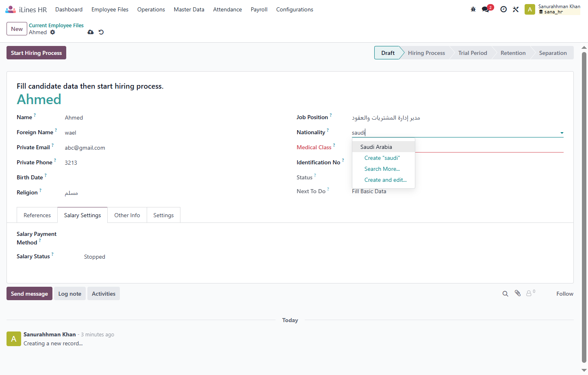Select the Hiring Process status stage
The height and width of the screenshot is (375, 588).
(x=426, y=53)
